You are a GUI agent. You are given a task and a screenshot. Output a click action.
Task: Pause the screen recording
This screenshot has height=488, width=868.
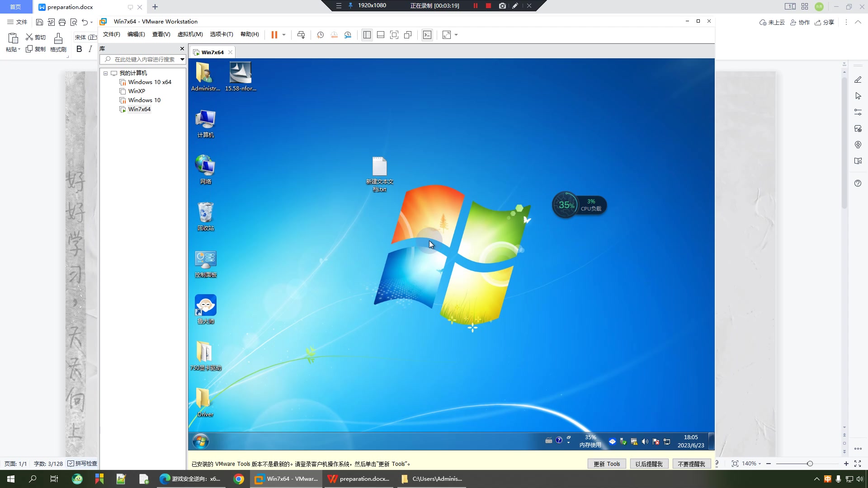[475, 6]
